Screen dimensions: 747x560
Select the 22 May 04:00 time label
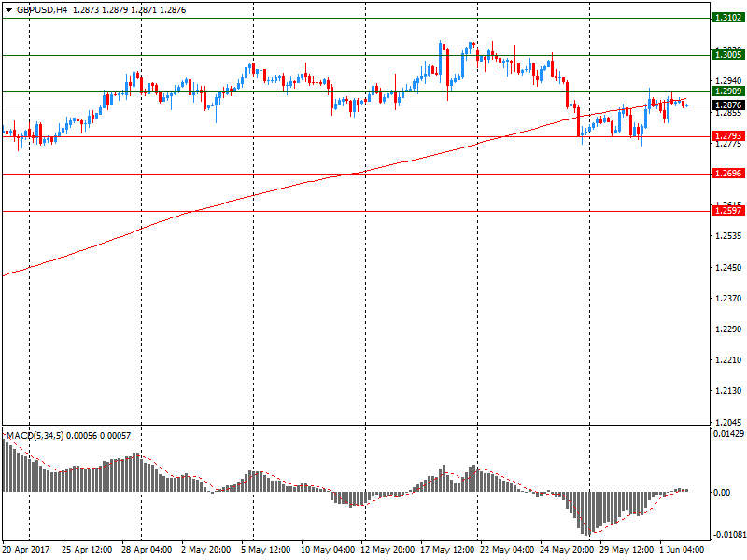click(x=507, y=550)
